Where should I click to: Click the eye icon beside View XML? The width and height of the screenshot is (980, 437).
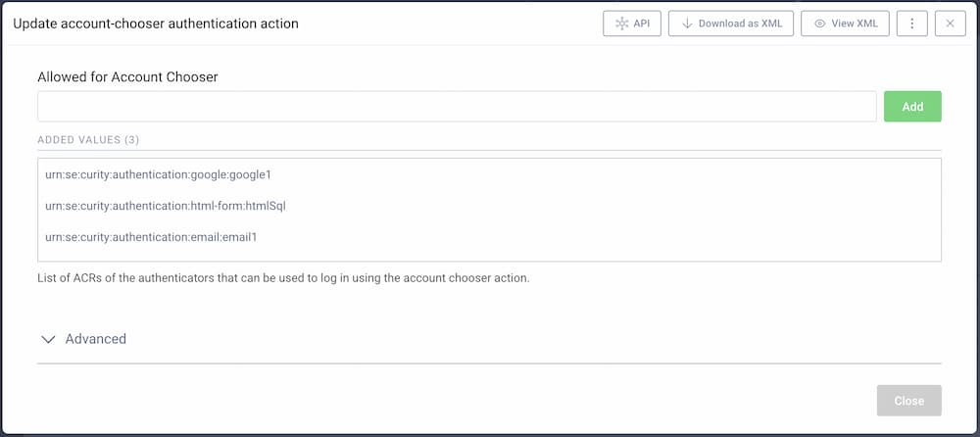(819, 24)
